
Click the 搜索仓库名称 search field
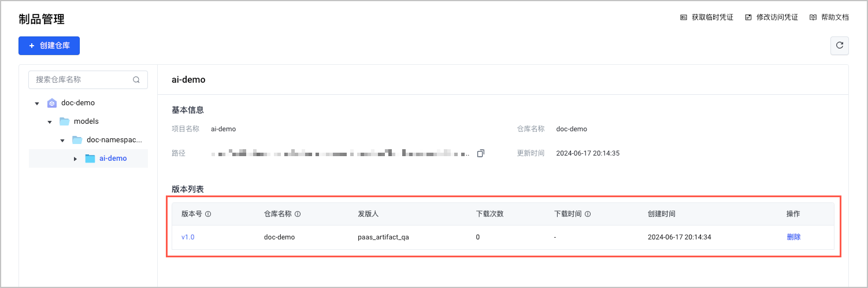click(82, 80)
